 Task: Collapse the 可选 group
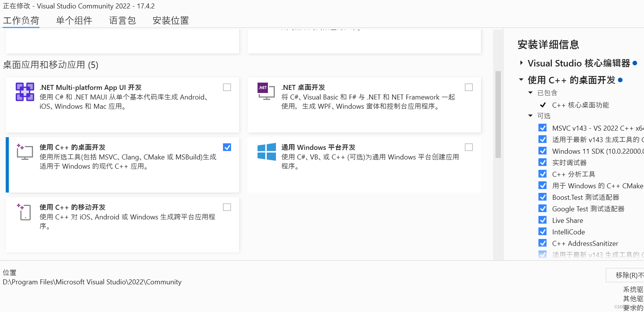[x=530, y=116]
